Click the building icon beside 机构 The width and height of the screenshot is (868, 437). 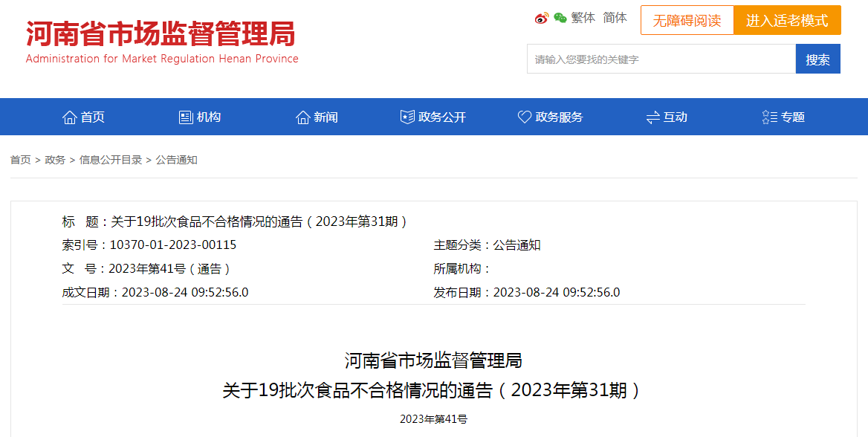[186, 117]
